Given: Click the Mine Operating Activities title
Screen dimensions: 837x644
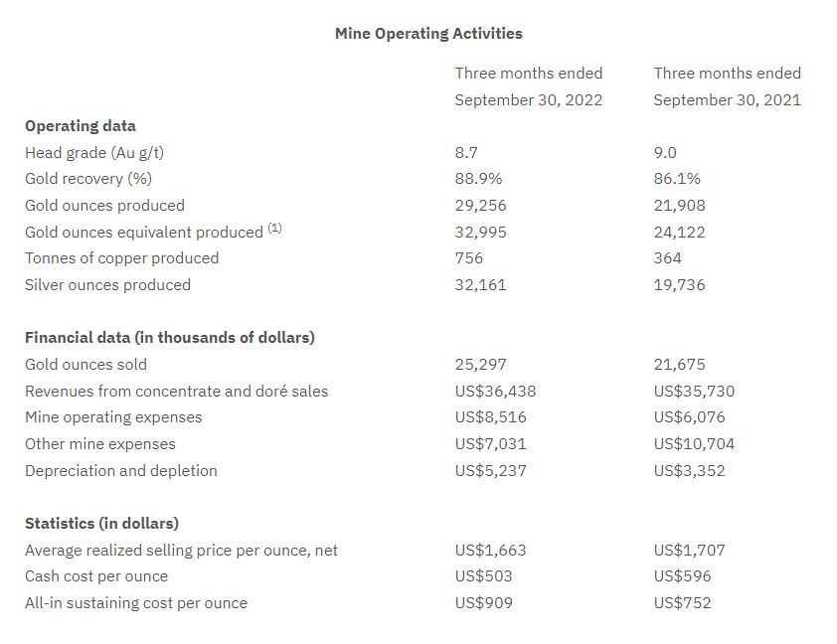Looking at the screenshot, I should click(428, 34).
